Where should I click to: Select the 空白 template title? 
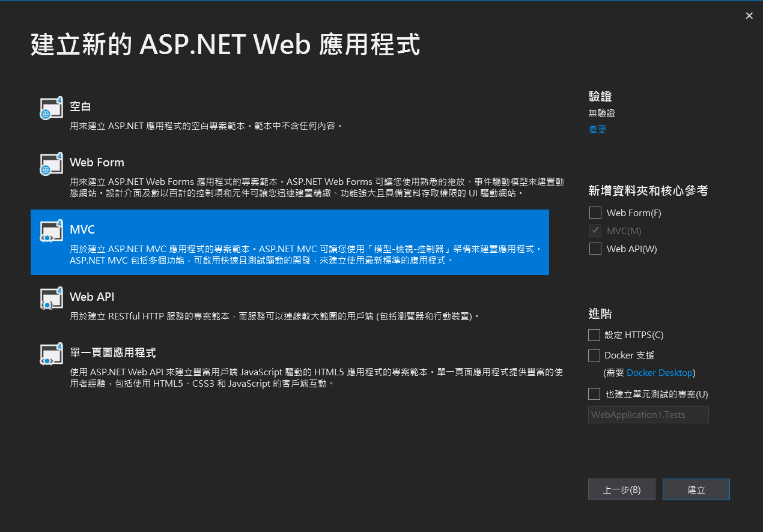81,106
